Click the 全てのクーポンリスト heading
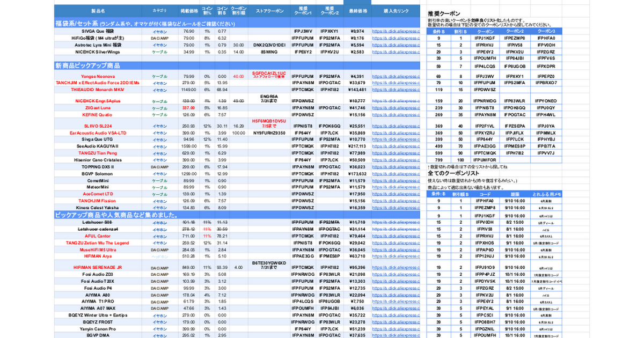 pyautogui.click(x=452, y=174)
